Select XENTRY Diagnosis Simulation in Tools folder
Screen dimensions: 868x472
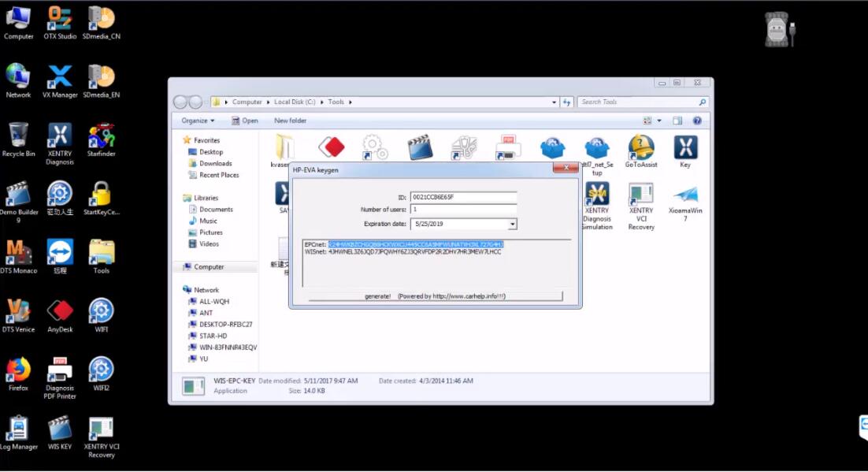[597, 206]
